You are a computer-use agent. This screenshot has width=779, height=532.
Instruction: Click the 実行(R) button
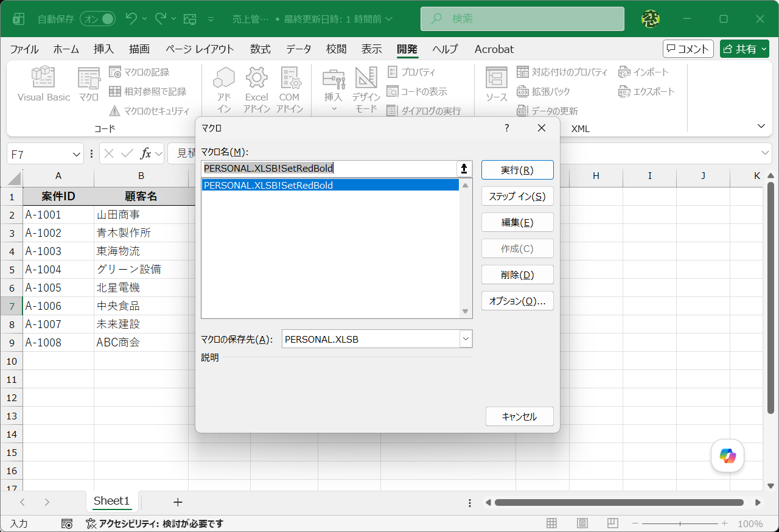pos(517,170)
